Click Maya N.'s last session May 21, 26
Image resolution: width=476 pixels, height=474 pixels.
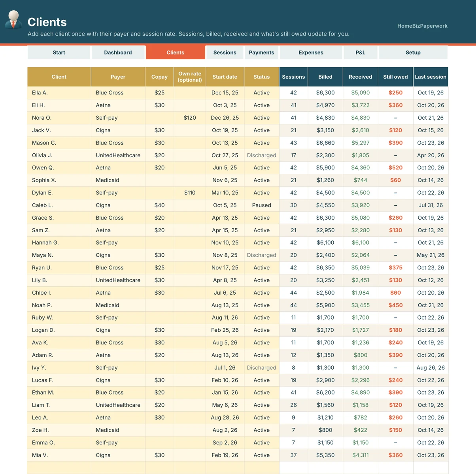tap(431, 255)
